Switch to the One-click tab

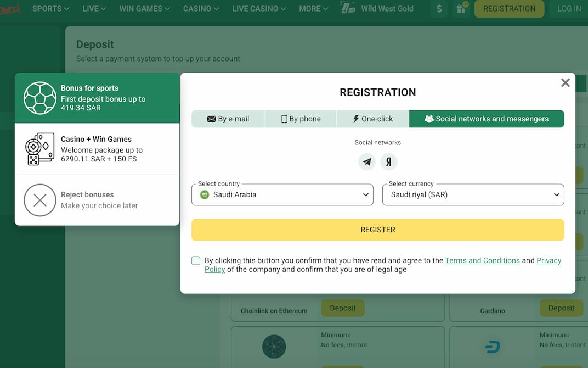pyautogui.click(x=373, y=119)
